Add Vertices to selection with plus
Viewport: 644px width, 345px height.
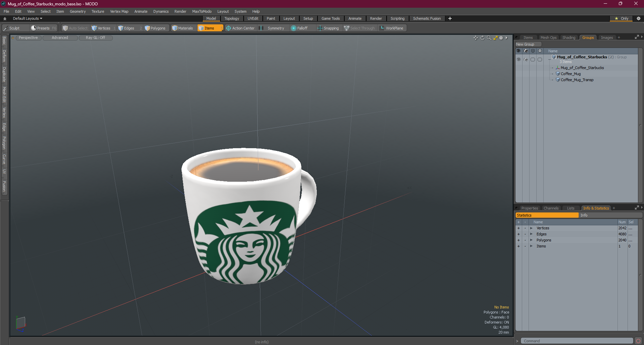click(518, 228)
